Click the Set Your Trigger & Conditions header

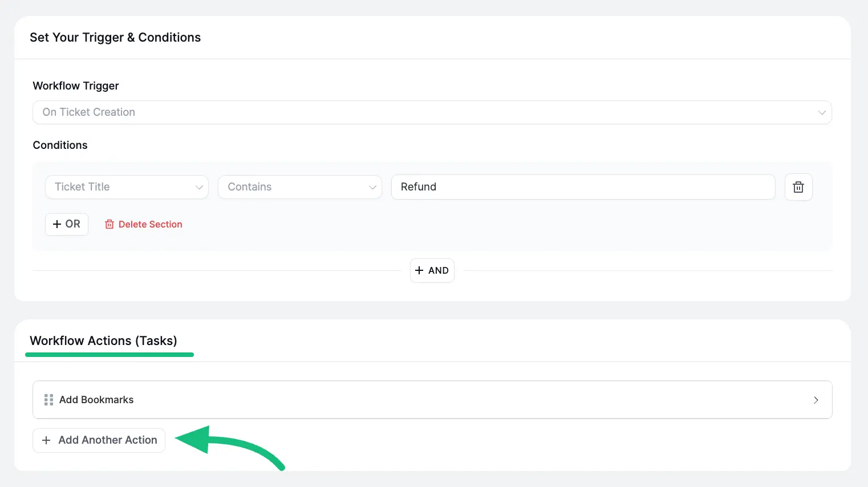(115, 37)
